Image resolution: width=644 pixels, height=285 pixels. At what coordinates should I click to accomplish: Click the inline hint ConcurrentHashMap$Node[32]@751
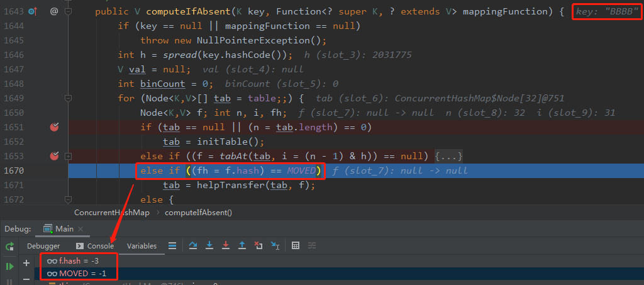coord(479,98)
